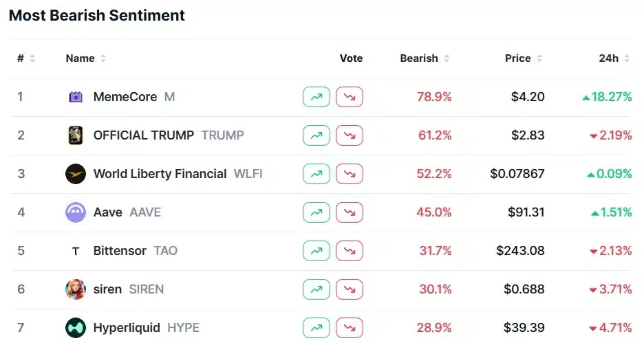Vote bearish on OFFICIAL TRUMP

(350, 135)
